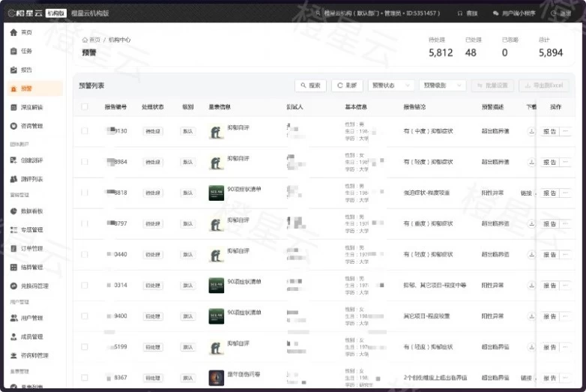Toggle the select-all checkbox in table header
The height and width of the screenshot is (392, 586).
pyautogui.click(x=85, y=107)
